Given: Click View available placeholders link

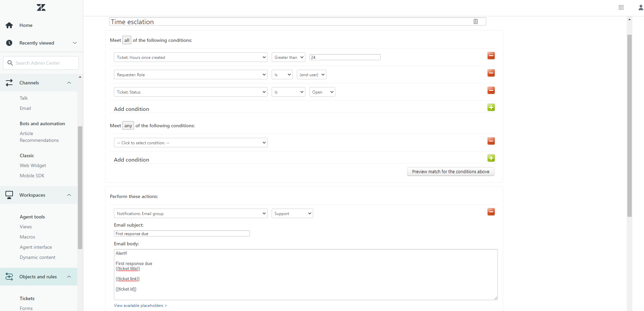Looking at the screenshot, I should click(x=140, y=306).
